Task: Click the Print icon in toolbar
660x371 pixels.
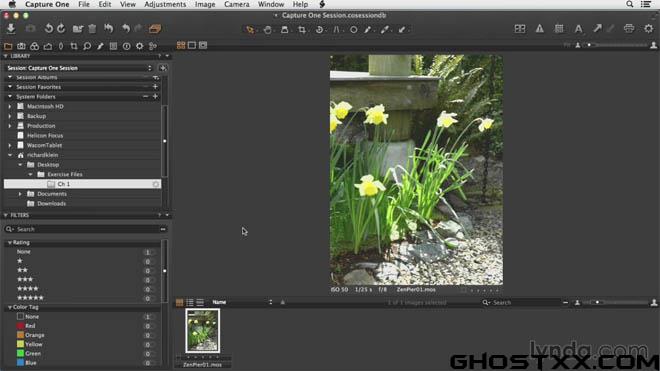Action: point(629,29)
